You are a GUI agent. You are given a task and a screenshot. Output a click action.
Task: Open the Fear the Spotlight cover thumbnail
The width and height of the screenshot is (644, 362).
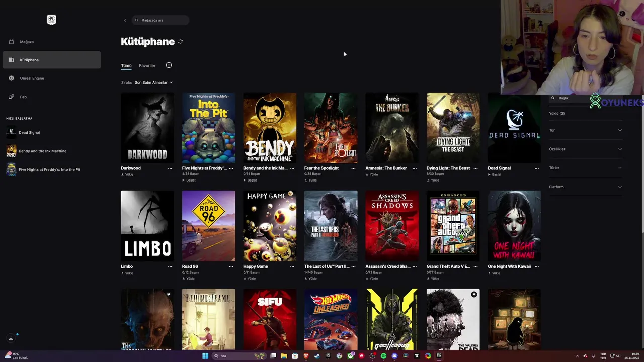click(331, 128)
